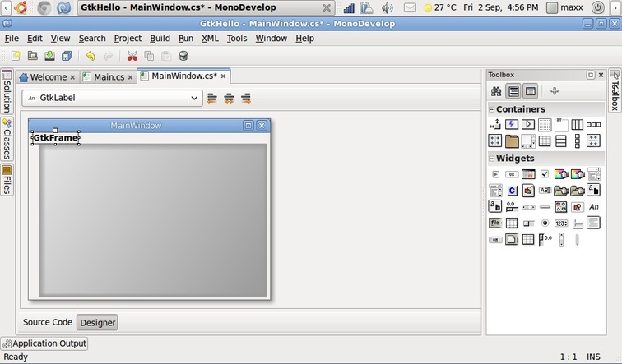Click the Save file toolbar icon
This screenshot has width=622, height=364.
pyautogui.click(x=49, y=56)
